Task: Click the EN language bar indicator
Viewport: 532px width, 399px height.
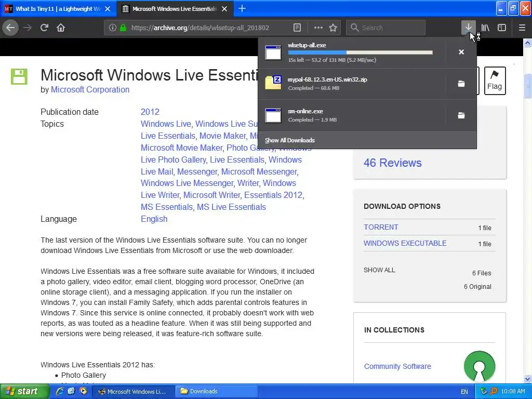Action: [x=464, y=392]
